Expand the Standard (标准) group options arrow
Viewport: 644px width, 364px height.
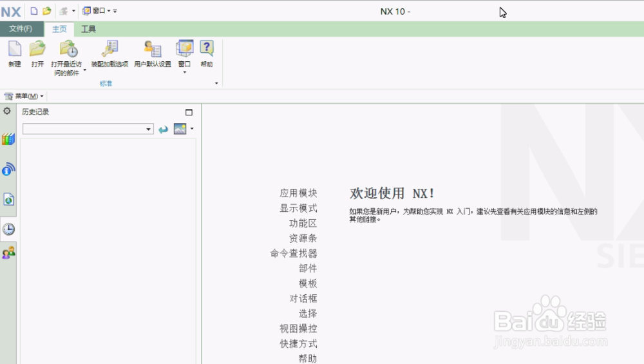(216, 83)
